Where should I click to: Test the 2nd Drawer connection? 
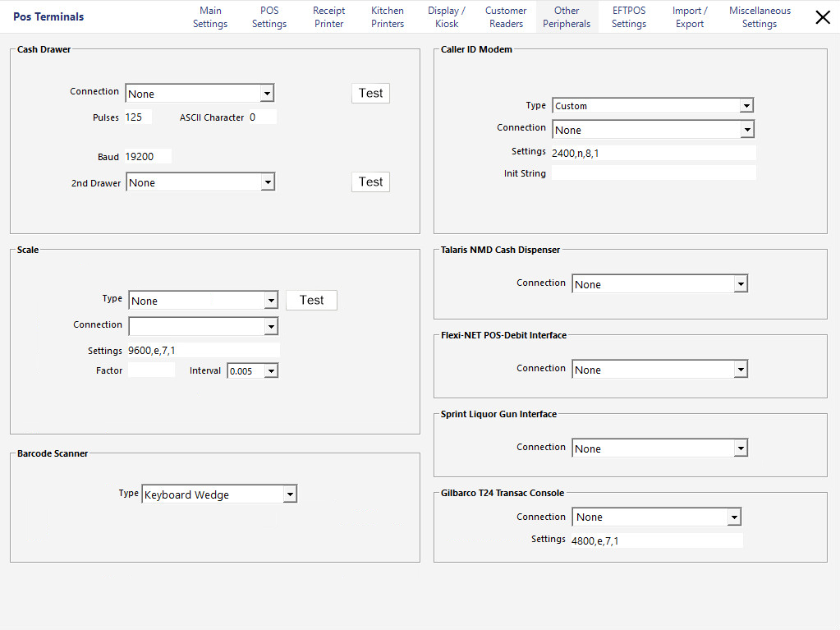pos(370,182)
